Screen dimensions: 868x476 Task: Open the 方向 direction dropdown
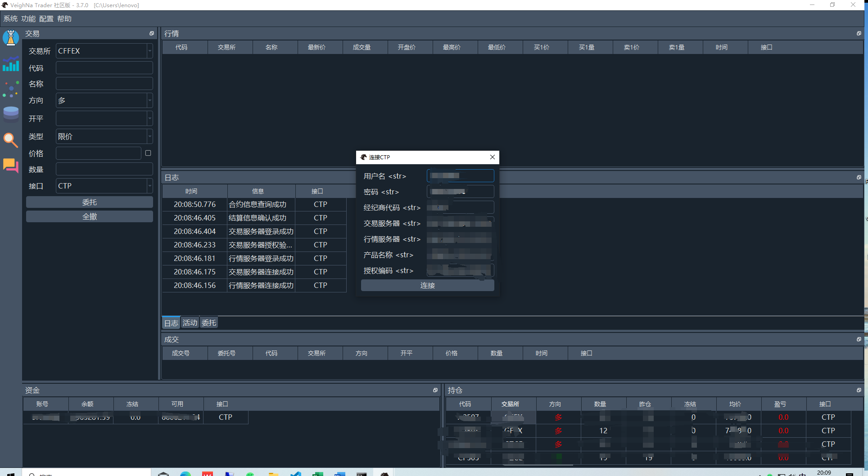pos(149,100)
